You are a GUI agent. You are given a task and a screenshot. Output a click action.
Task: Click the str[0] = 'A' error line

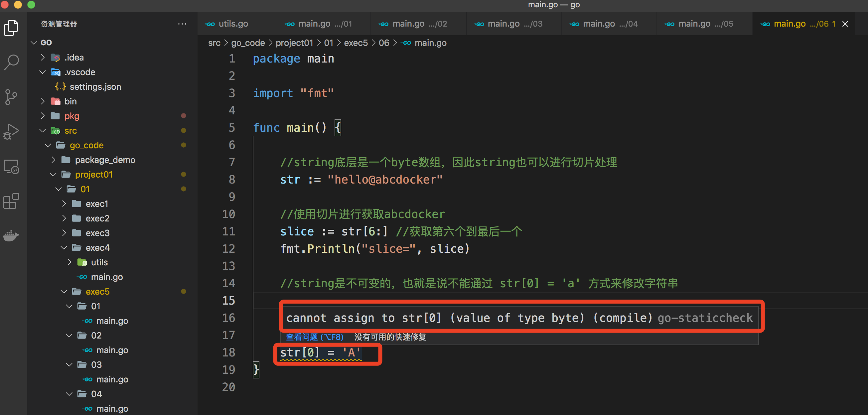pos(320,353)
